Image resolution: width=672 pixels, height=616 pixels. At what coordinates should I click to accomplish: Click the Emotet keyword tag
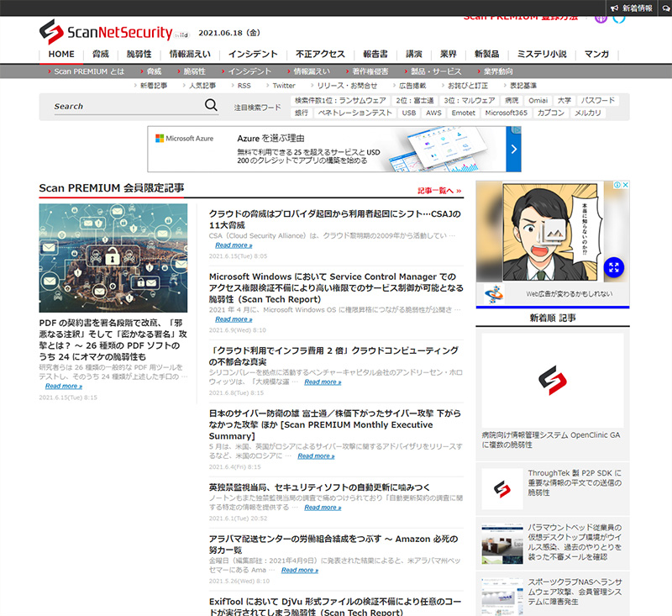pyautogui.click(x=463, y=113)
